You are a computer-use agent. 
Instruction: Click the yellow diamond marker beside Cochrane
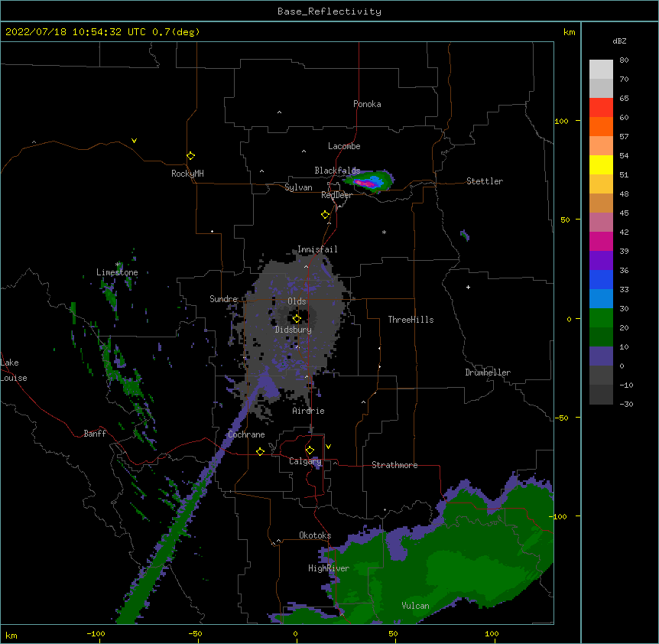pos(260,451)
